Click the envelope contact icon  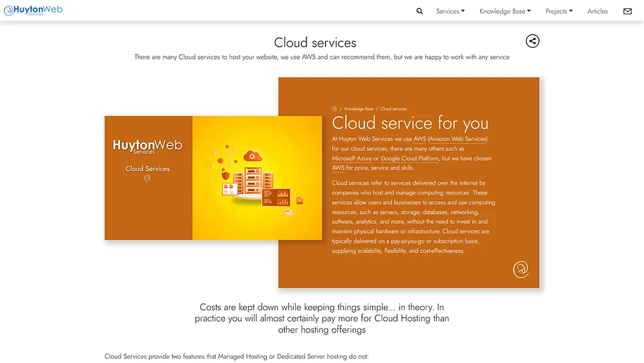click(x=627, y=11)
